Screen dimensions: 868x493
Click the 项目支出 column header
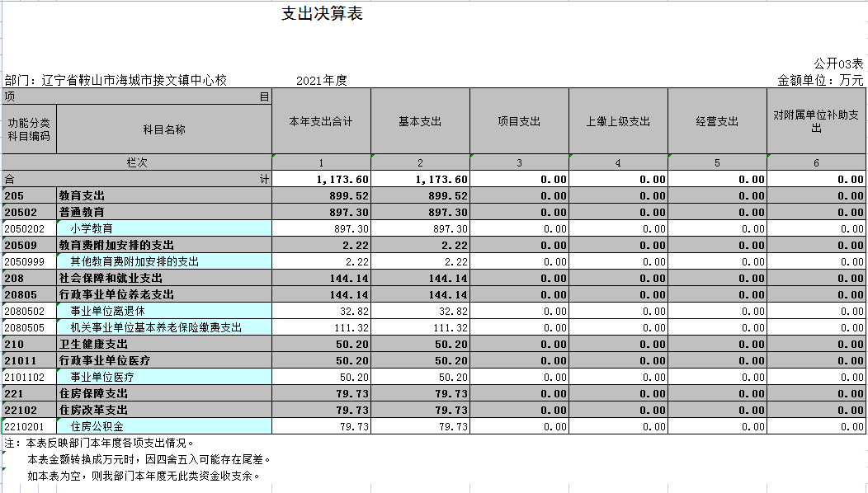coord(519,121)
